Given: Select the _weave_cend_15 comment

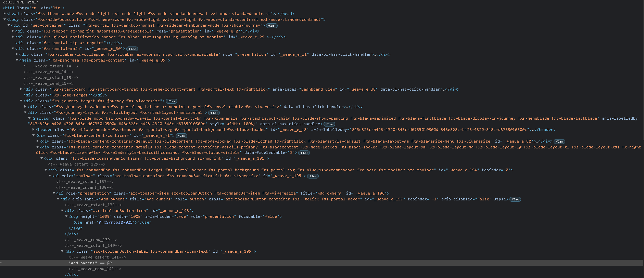Looking at the screenshot, I should point(48,83).
